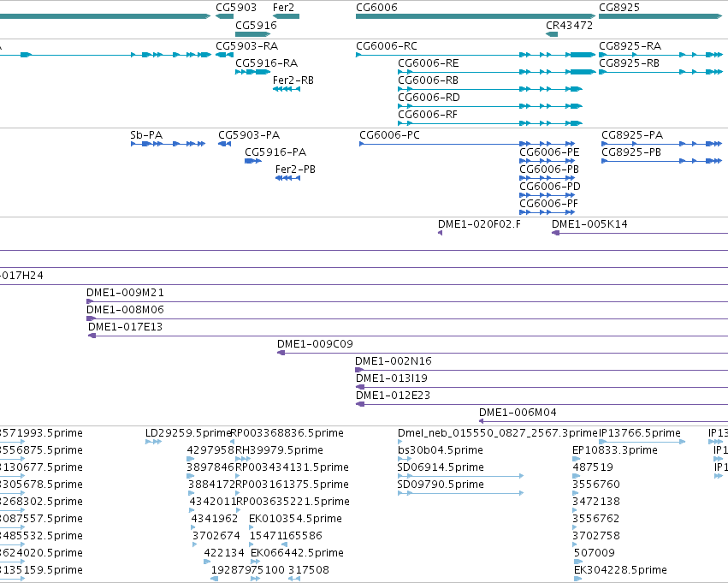This screenshot has width=728, height=583.
Task: Click the teal gene bar under CG5916
Action: click(x=252, y=34)
